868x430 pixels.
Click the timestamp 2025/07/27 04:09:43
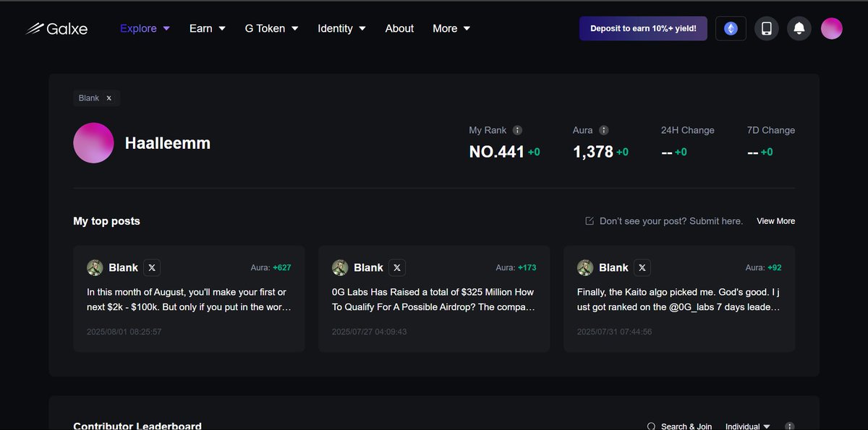coord(370,332)
